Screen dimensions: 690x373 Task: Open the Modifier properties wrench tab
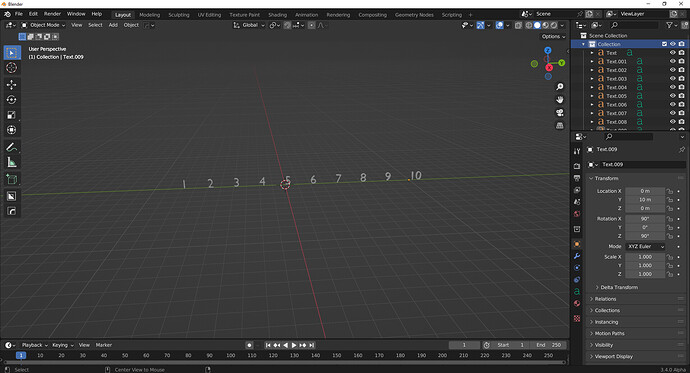coord(577,256)
